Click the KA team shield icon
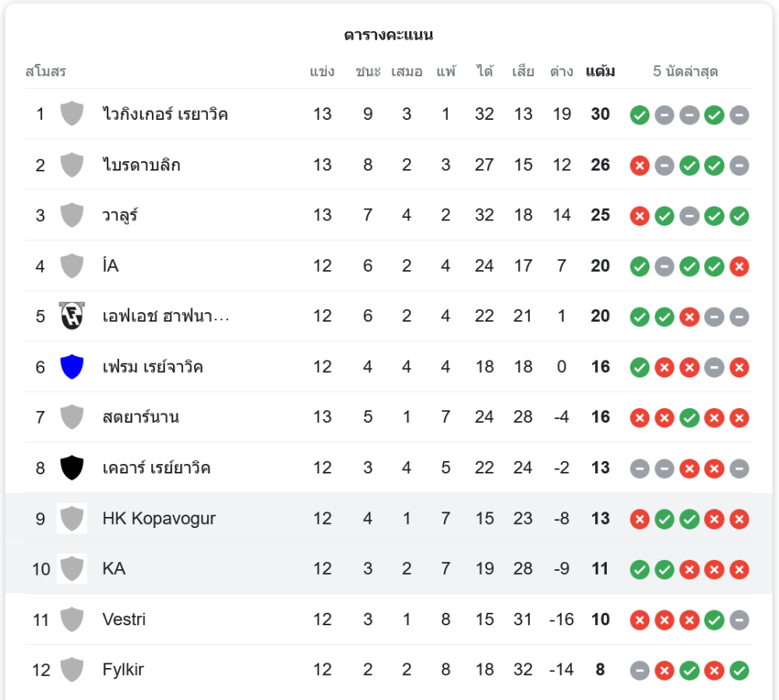The width and height of the screenshot is (779, 700). [72, 569]
